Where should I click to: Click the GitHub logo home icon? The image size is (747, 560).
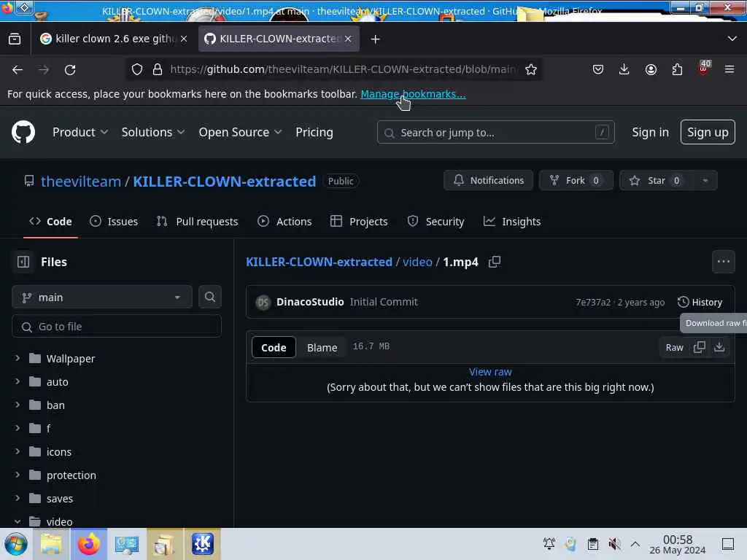[23, 132]
